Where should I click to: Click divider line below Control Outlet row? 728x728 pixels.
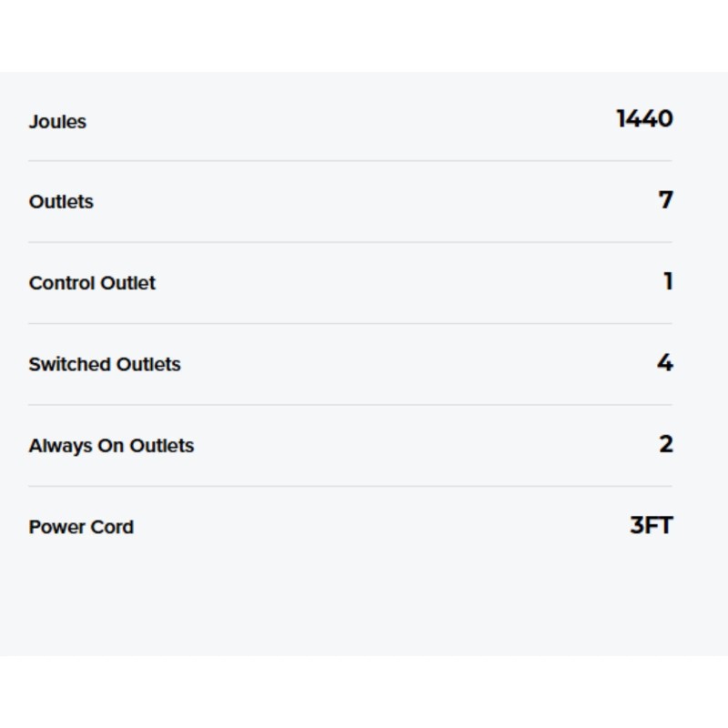350,323
